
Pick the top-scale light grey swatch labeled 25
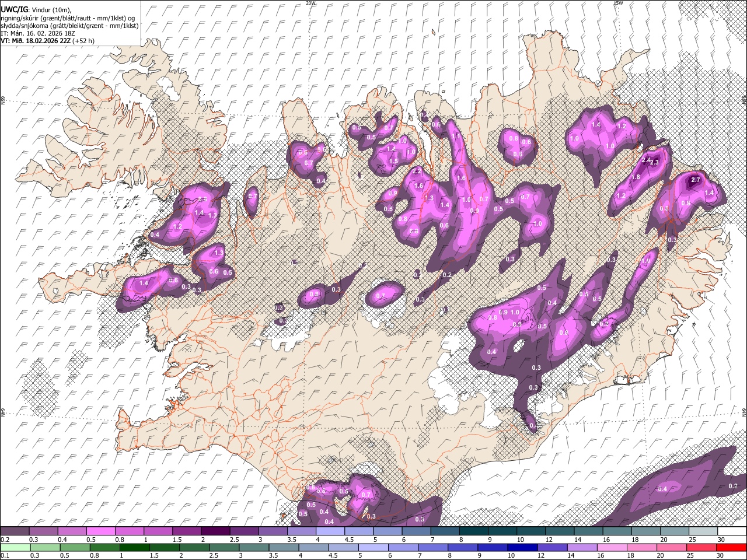(703, 531)
